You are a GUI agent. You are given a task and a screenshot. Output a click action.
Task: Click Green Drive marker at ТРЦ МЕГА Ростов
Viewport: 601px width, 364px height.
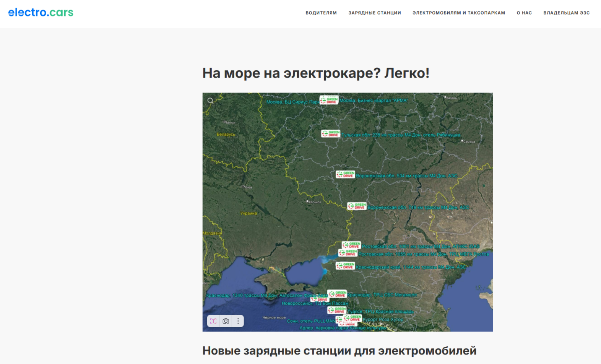tap(348, 253)
